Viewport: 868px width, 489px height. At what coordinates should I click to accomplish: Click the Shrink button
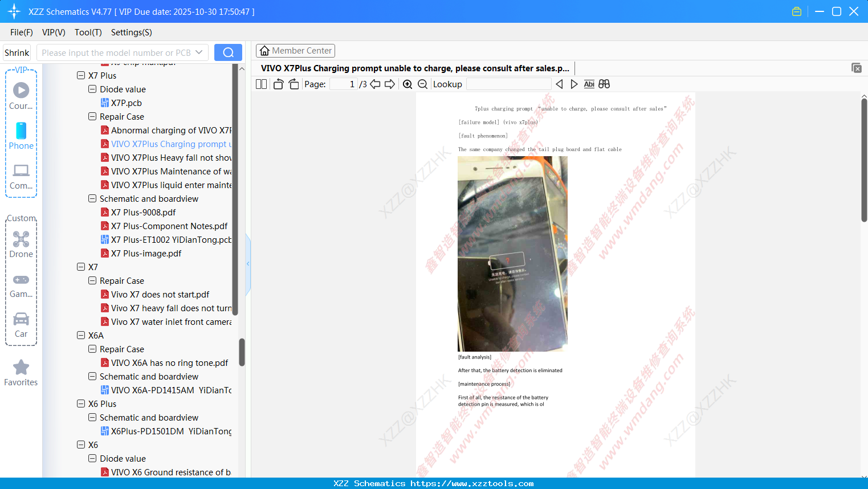point(17,52)
